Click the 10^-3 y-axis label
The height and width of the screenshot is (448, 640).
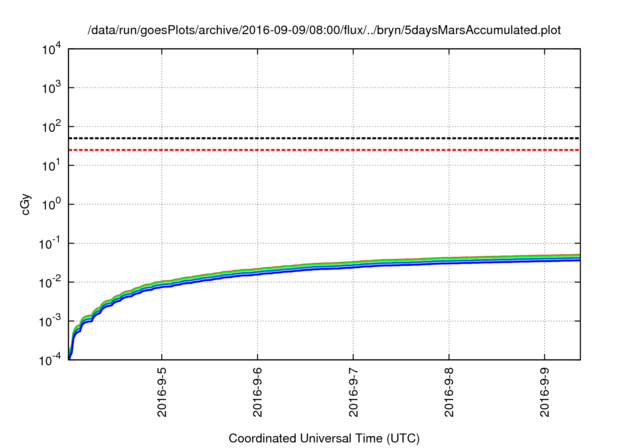50,322
